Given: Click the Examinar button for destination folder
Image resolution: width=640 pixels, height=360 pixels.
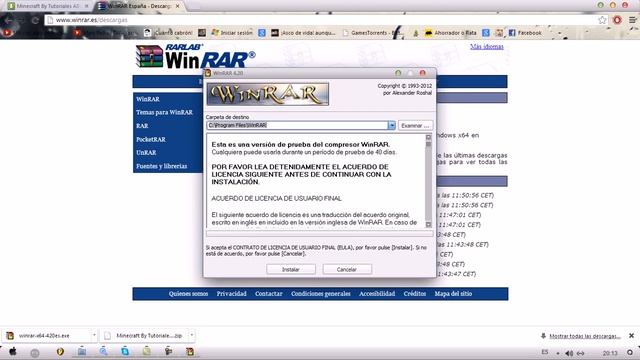Looking at the screenshot, I should click(x=415, y=126).
